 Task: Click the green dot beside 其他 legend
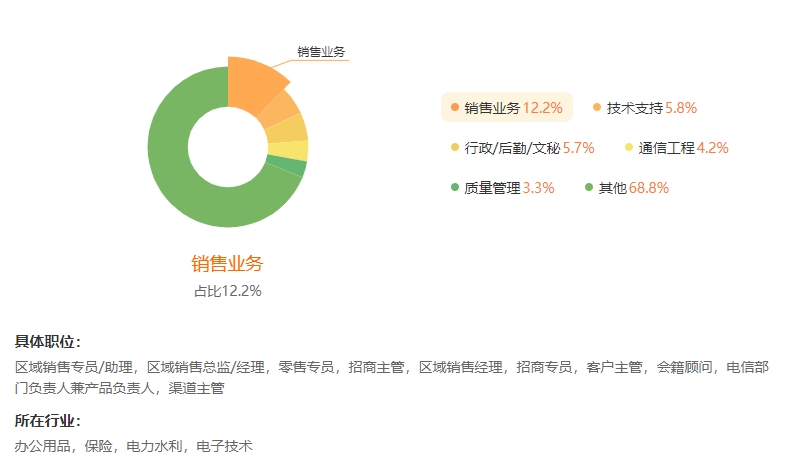[589, 187]
